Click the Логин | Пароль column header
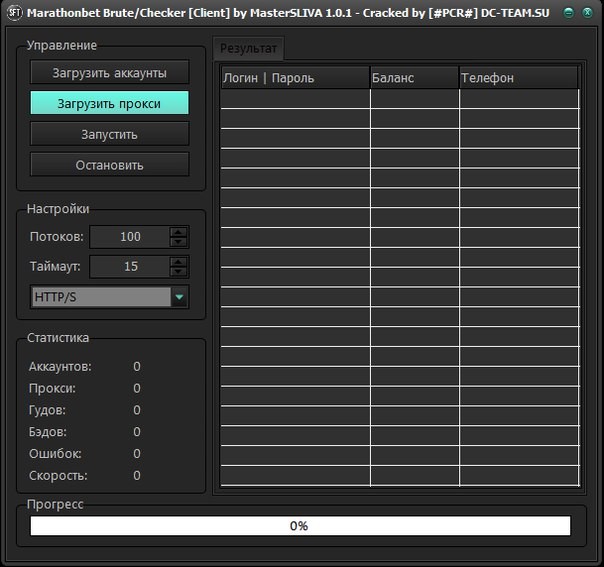Screen dimensions: 604x567 295,78
